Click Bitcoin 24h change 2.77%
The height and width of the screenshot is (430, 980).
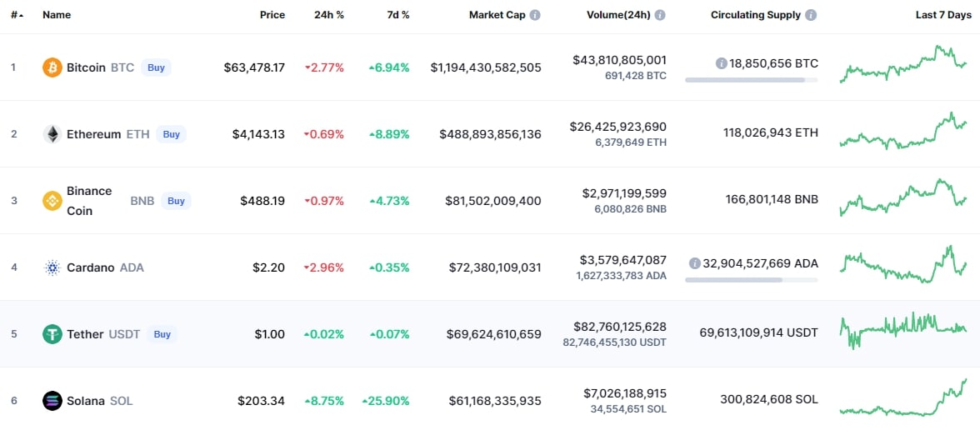324,67
